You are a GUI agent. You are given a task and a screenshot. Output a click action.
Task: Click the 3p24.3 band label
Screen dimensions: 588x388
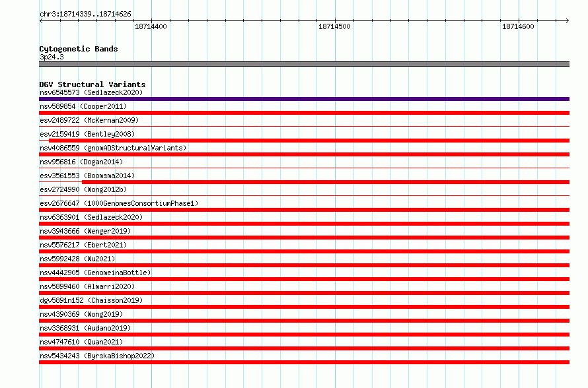coord(52,57)
